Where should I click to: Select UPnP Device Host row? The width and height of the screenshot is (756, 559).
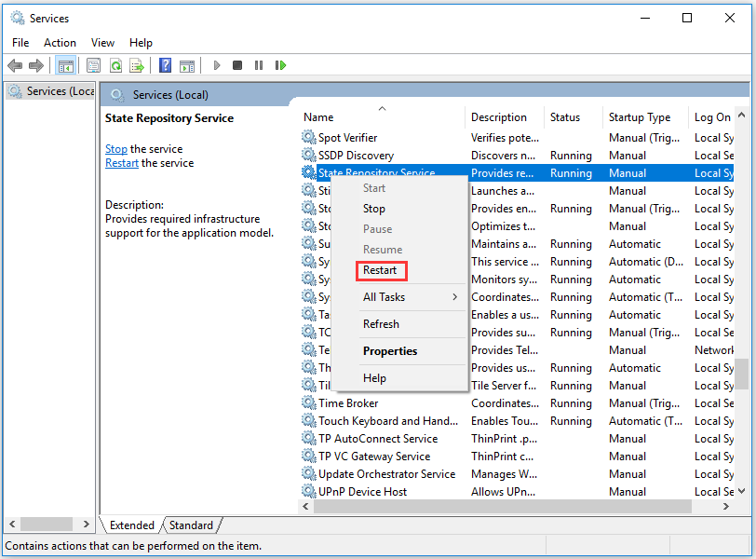pyautogui.click(x=517, y=492)
